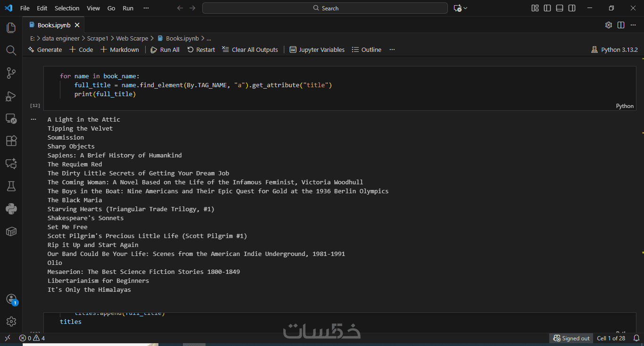Open Customize Layout in title bar
This screenshot has height=346, width=644.
(535, 8)
